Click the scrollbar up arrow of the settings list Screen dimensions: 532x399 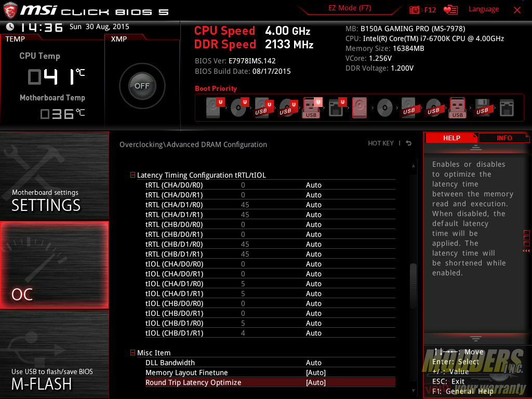413,166
